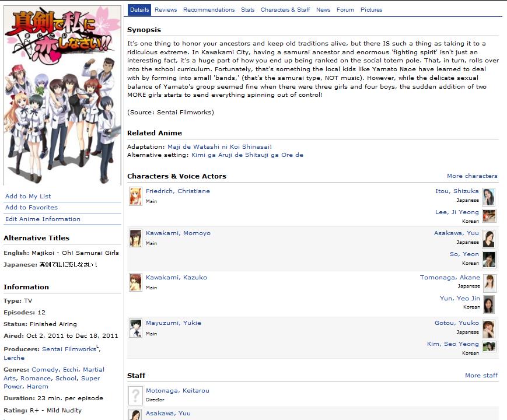
Task: Click Asakawa Yuu's voice actor photo
Action: coord(488,239)
